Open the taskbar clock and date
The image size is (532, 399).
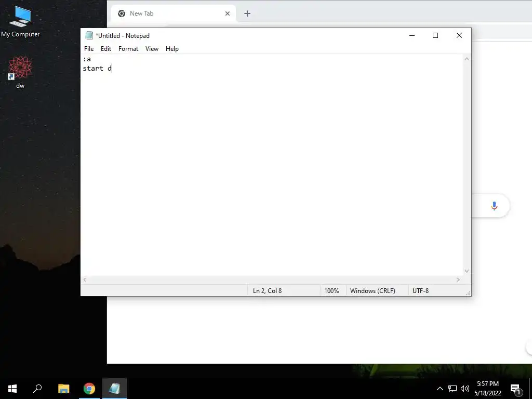pos(488,389)
